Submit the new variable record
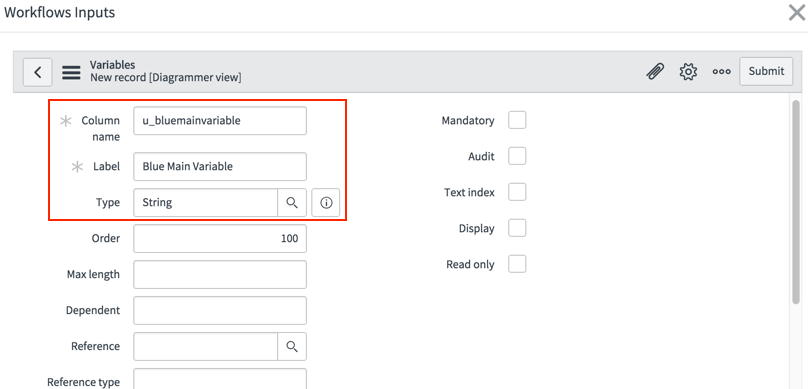This screenshot has width=808, height=389. click(766, 71)
